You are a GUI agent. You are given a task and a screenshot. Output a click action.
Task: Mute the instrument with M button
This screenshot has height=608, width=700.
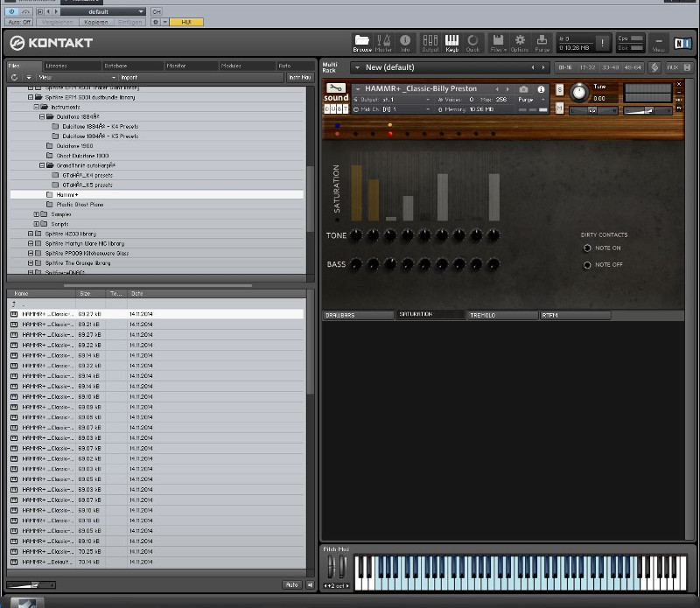point(559,108)
